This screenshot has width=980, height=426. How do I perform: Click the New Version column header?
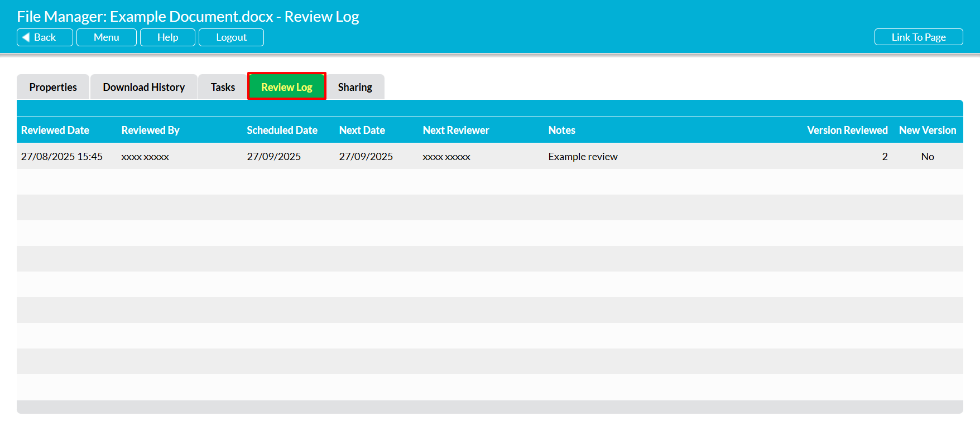[x=928, y=130]
